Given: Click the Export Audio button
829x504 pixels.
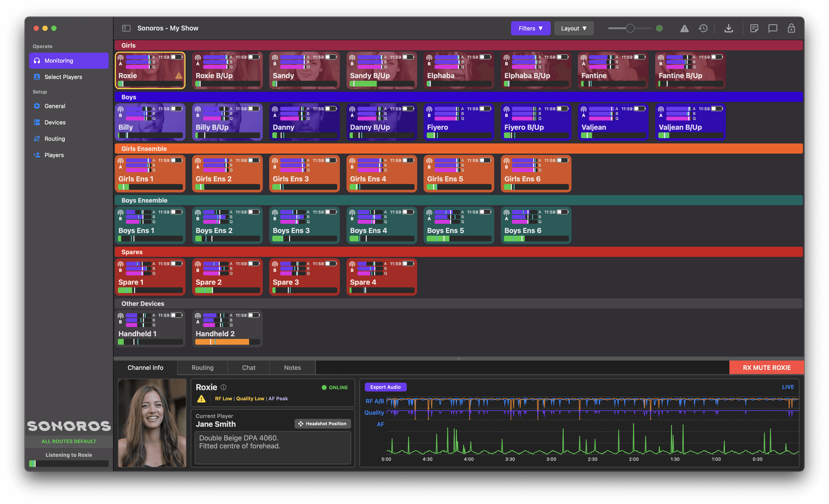Looking at the screenshot, I should point(385,387).
